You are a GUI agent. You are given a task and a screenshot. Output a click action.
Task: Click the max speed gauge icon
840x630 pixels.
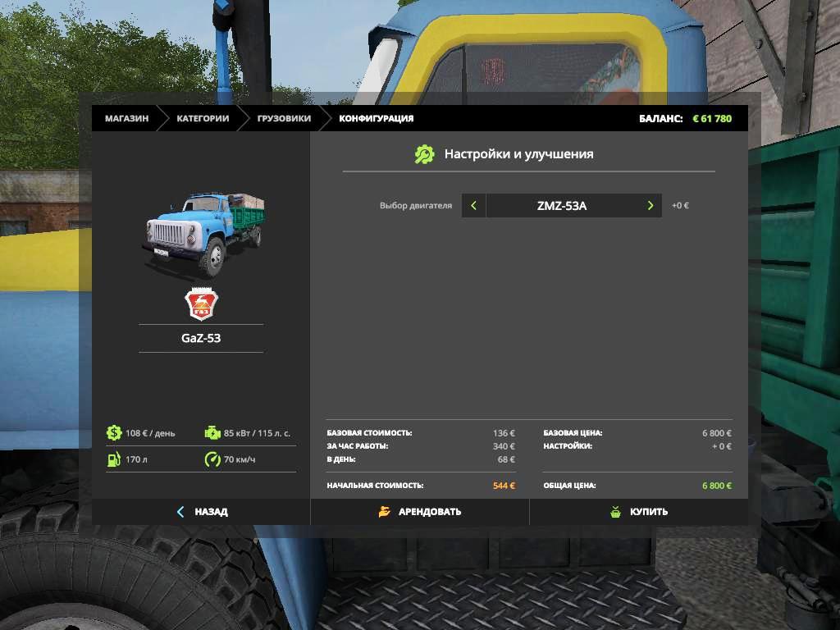coord(212,459)
